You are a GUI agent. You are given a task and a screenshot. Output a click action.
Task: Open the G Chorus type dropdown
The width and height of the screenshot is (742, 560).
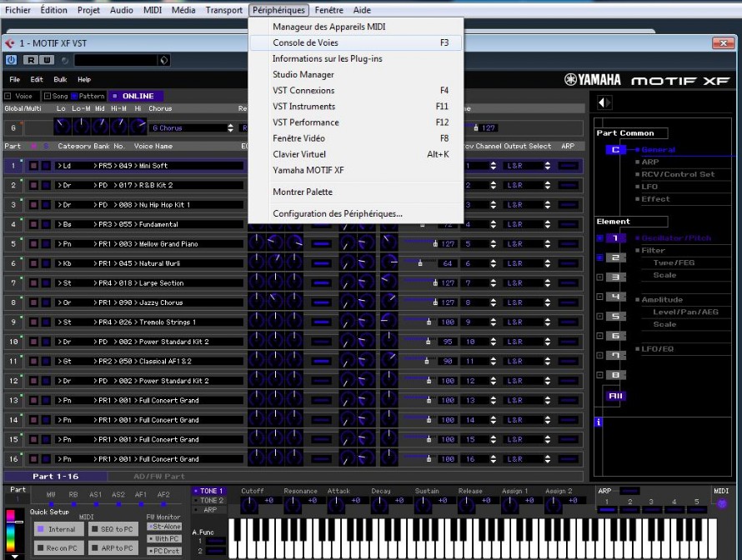pos(192,128)
